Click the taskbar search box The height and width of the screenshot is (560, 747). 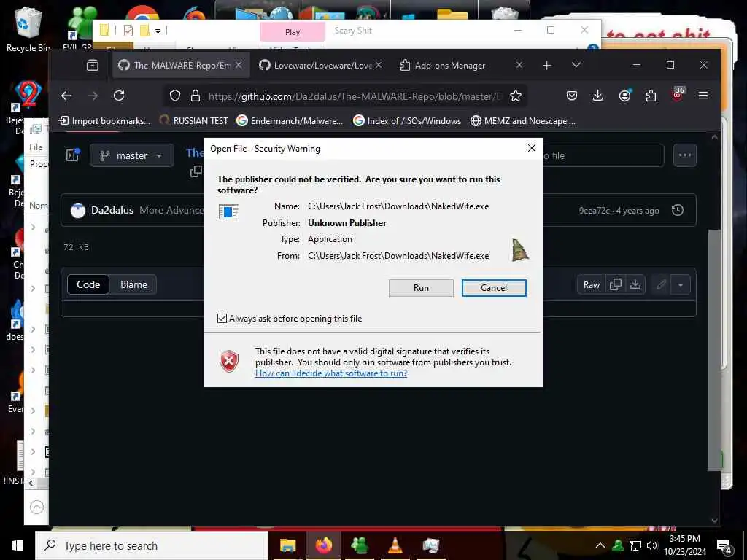point(152,545)
